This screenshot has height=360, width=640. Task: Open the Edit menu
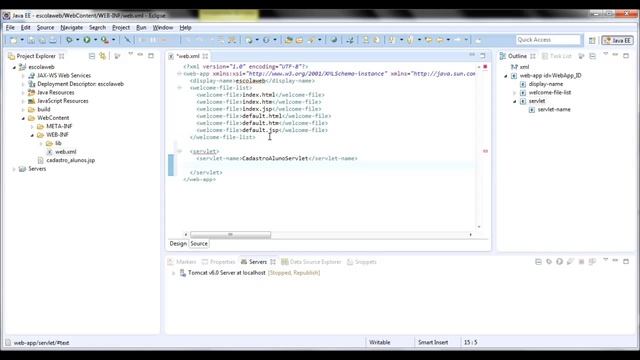click(x=26, y=27)
